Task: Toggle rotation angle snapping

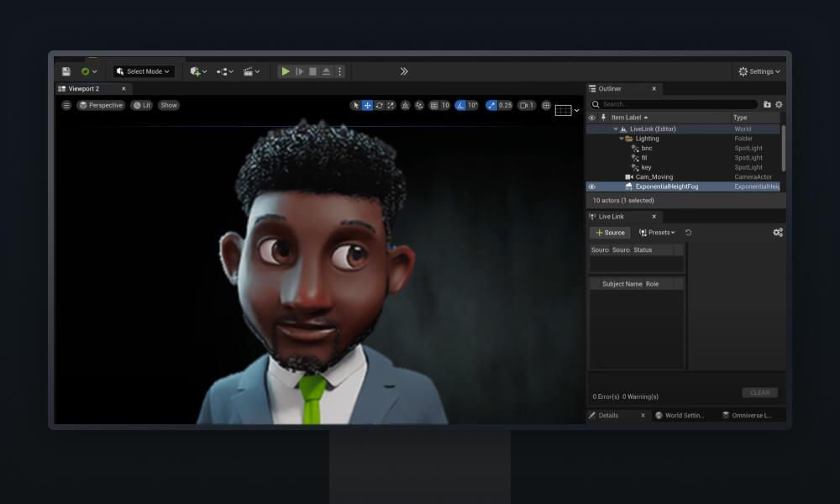Action: (x=460, y=106)
